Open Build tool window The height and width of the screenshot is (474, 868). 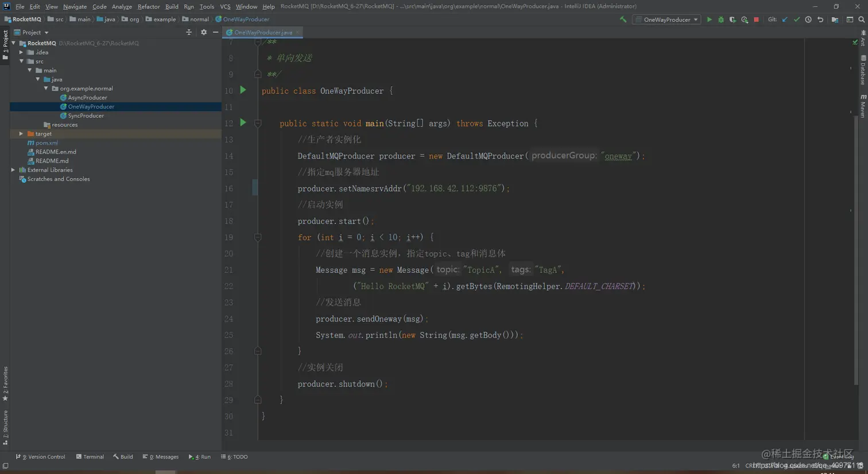[x=123, y=457]
